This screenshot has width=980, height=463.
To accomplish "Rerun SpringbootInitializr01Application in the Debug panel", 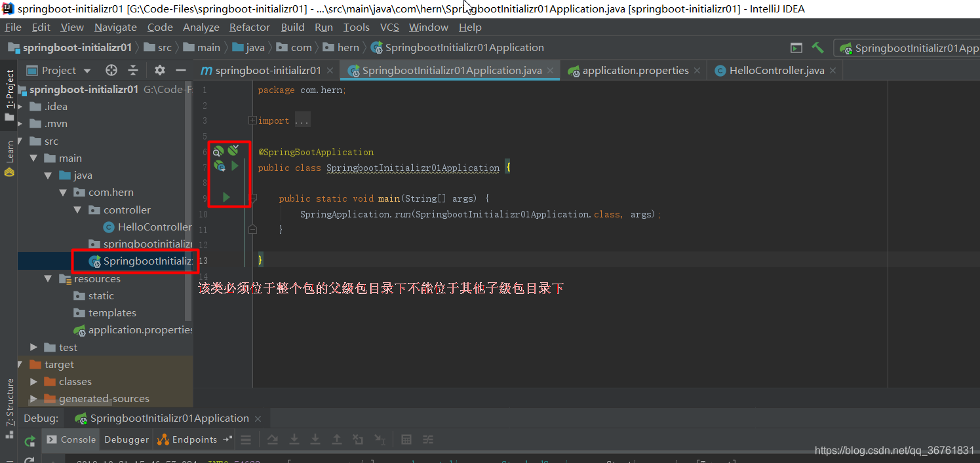I will (x=29, y=441).
